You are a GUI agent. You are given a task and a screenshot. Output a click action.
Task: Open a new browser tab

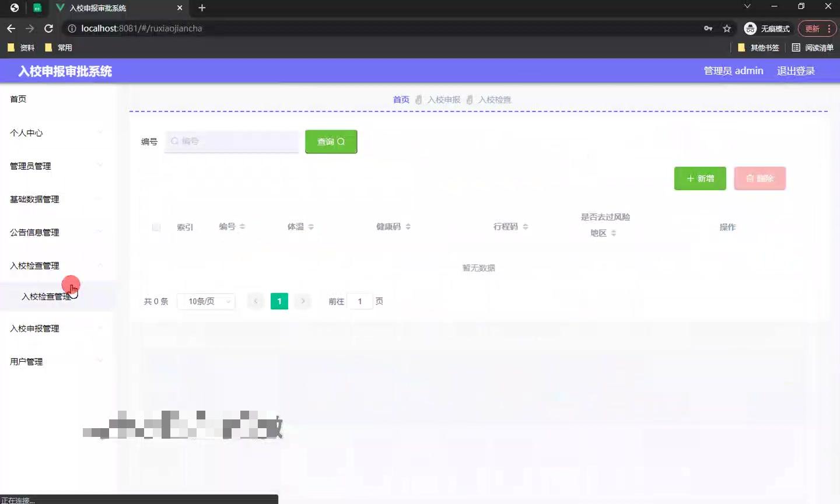click(x=202, y=8)
